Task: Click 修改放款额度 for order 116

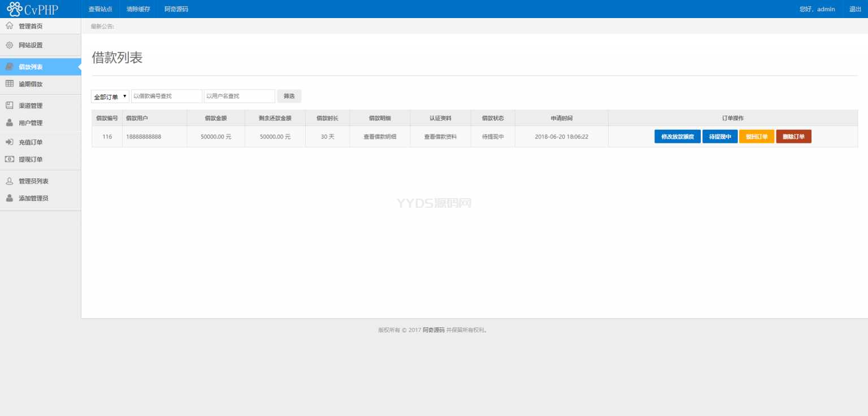Action: pos(677,136)
